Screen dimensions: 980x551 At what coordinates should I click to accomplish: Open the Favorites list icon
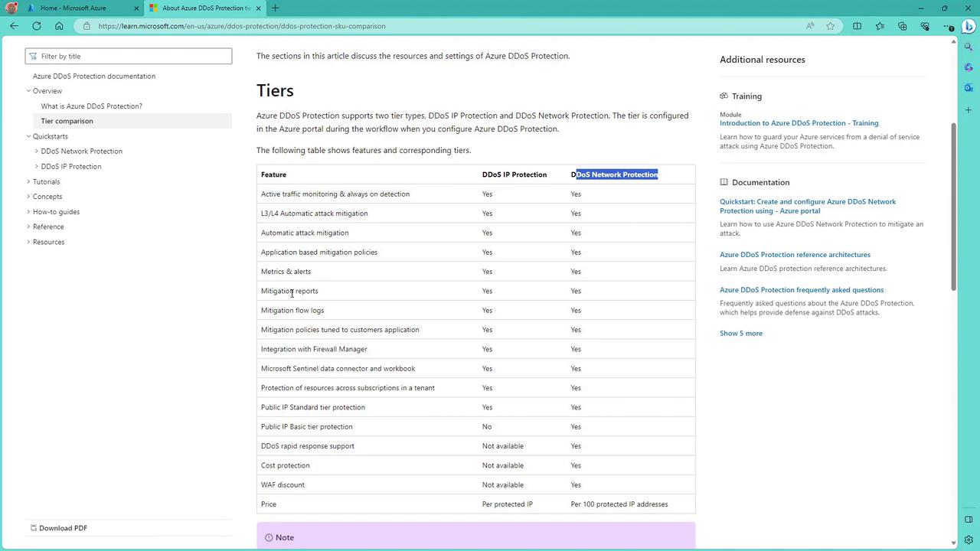coord(880,26)
